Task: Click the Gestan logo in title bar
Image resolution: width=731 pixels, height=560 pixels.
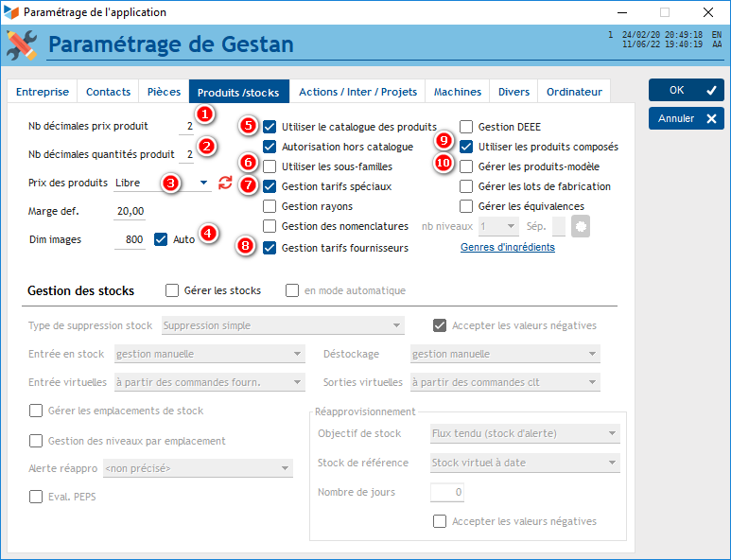Action: tap(11, 12)
